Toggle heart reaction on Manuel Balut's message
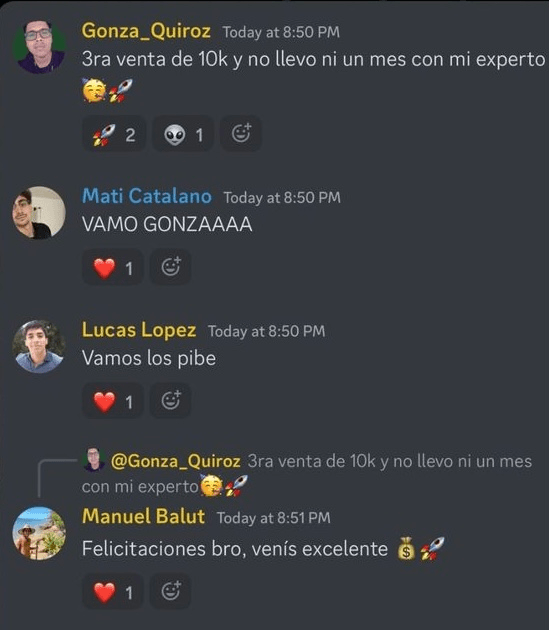This screenshot has height=630, width=549. 113,592
